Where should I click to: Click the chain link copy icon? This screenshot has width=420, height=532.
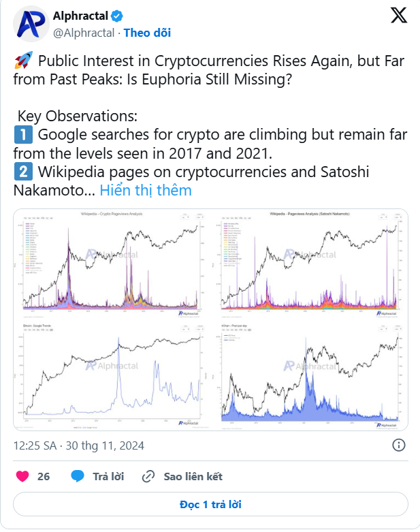(148, 476)
